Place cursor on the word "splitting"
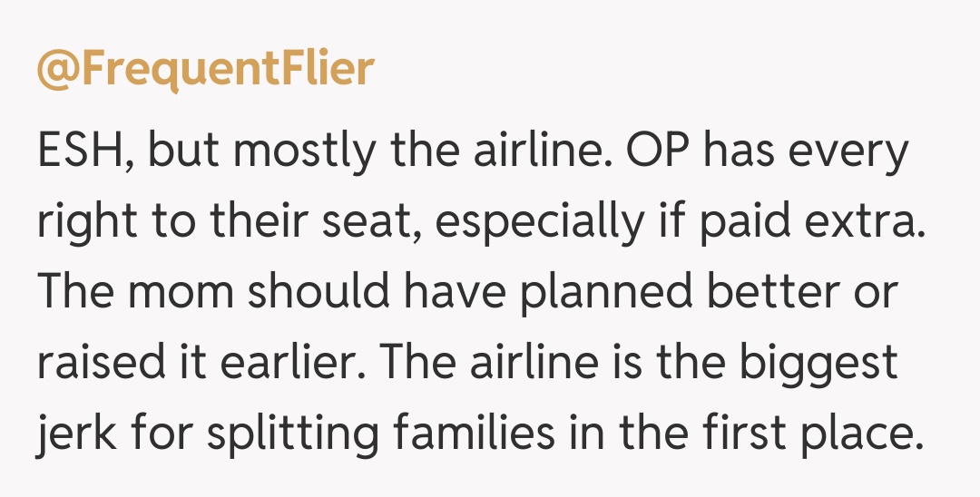This screenshot has height=497, width=980. click(284, 435)
